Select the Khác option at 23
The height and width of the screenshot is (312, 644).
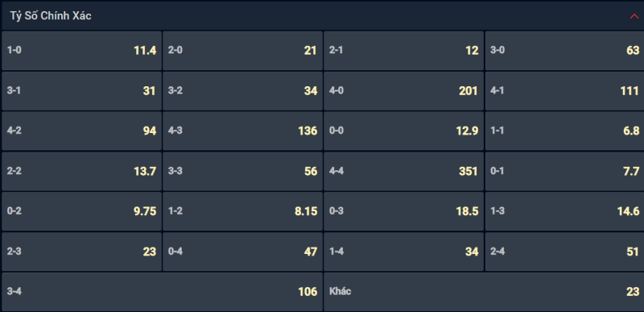coord(484,292)
